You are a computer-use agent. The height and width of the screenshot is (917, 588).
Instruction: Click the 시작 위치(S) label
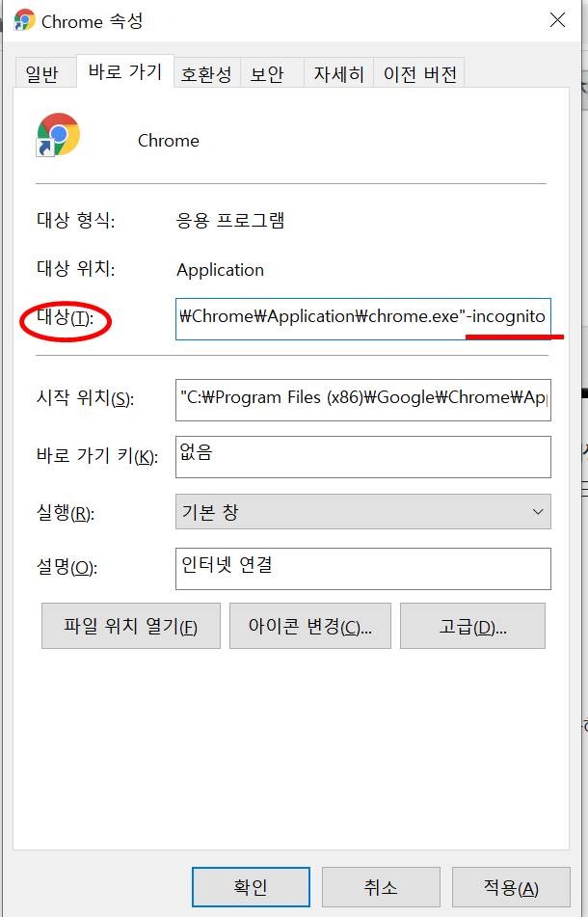coord(86,398)
